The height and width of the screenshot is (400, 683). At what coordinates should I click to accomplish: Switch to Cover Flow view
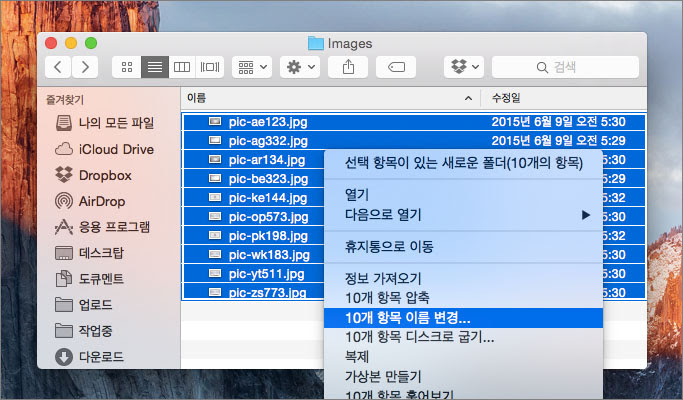click(210, 67)
